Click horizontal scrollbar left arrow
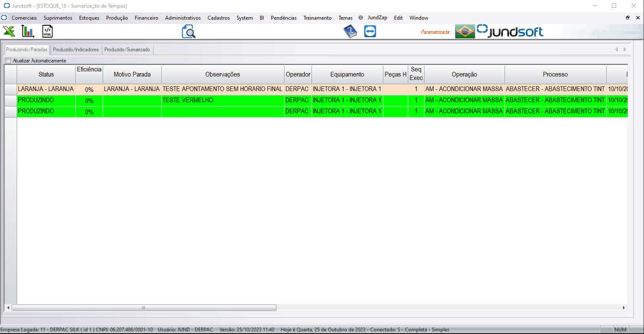This screenshot has height=334, width=644. (x=8, y=307)
